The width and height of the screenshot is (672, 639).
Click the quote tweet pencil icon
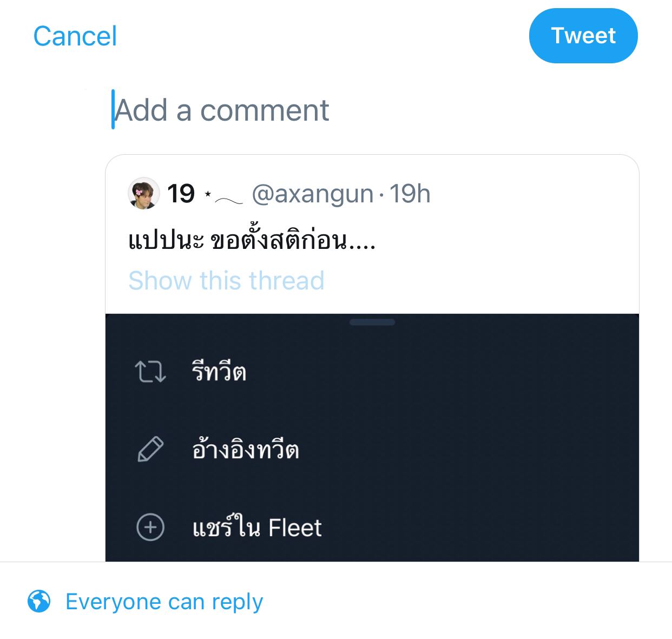tap(150, 450)
